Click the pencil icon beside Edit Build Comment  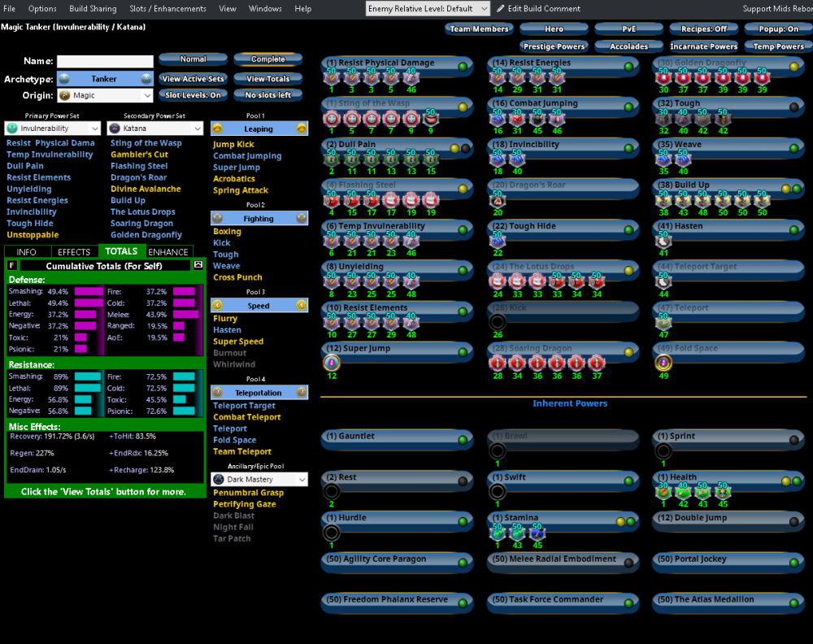coord(501,9)
